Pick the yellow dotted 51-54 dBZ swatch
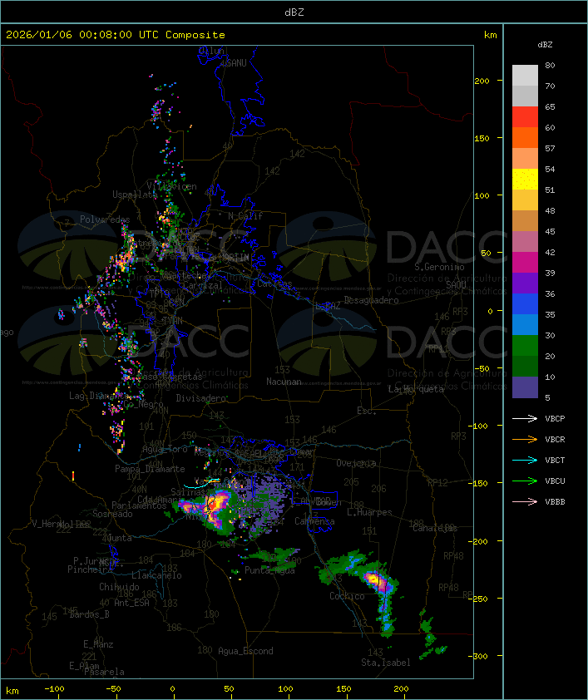The height and width of the screenshot is (700, 588). 525,180
